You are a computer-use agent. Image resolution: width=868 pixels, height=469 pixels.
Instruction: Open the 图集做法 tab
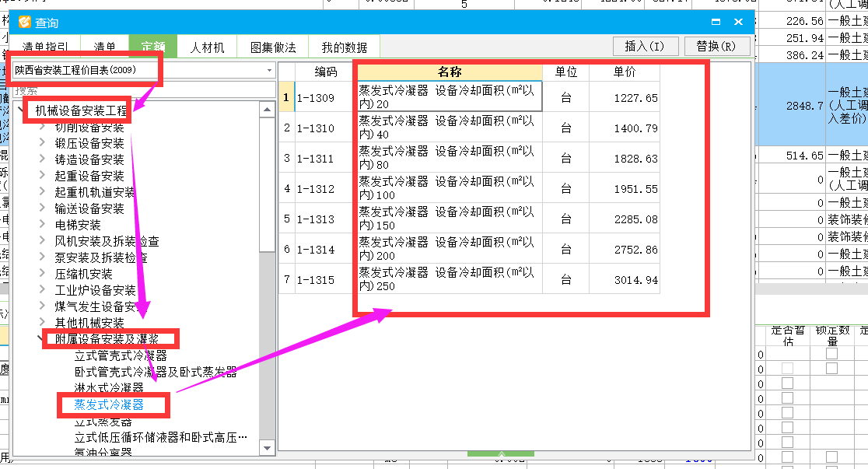coord(273,47)
